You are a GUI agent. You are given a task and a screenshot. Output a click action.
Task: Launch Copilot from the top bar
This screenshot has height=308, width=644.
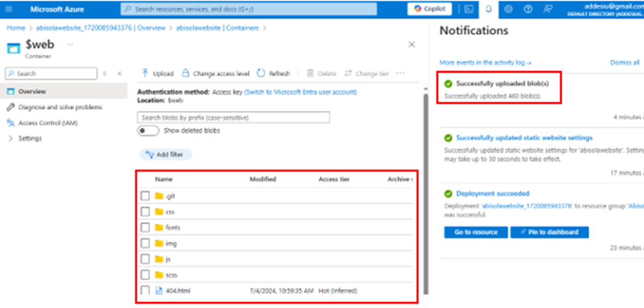click(429, 9)
